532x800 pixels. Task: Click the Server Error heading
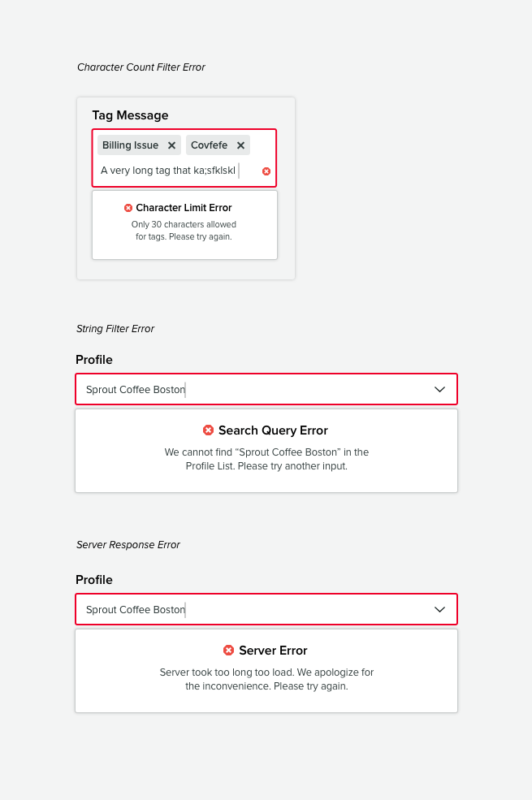tap(273, 651)
